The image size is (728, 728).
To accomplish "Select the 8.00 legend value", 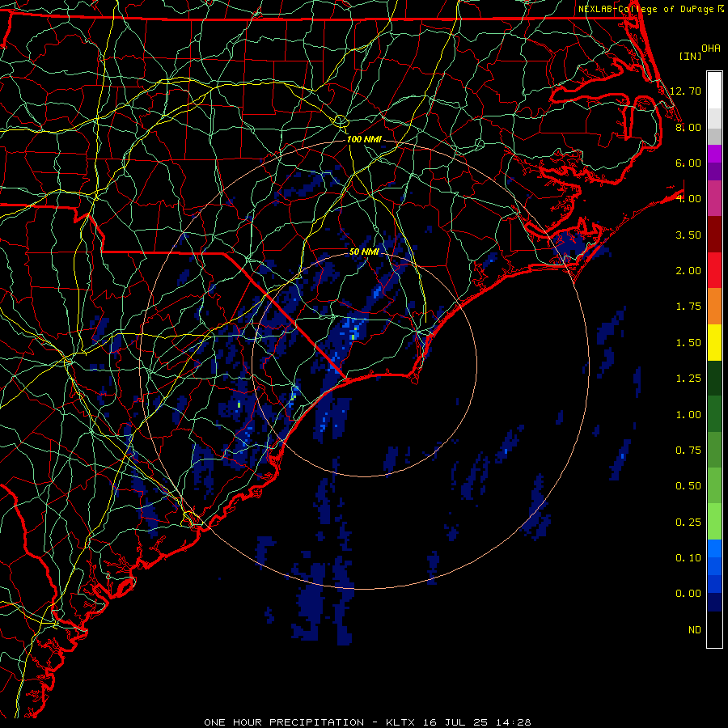I will click(x=688, y=127).
